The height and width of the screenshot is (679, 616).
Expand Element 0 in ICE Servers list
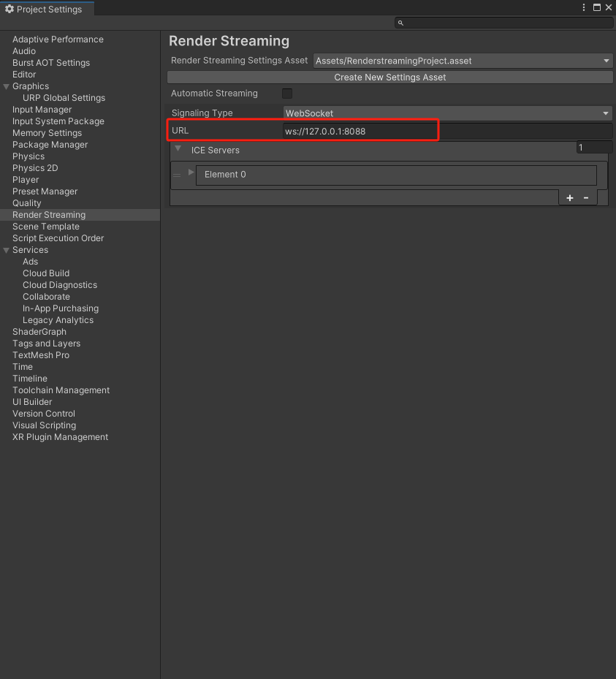(191, 172)
